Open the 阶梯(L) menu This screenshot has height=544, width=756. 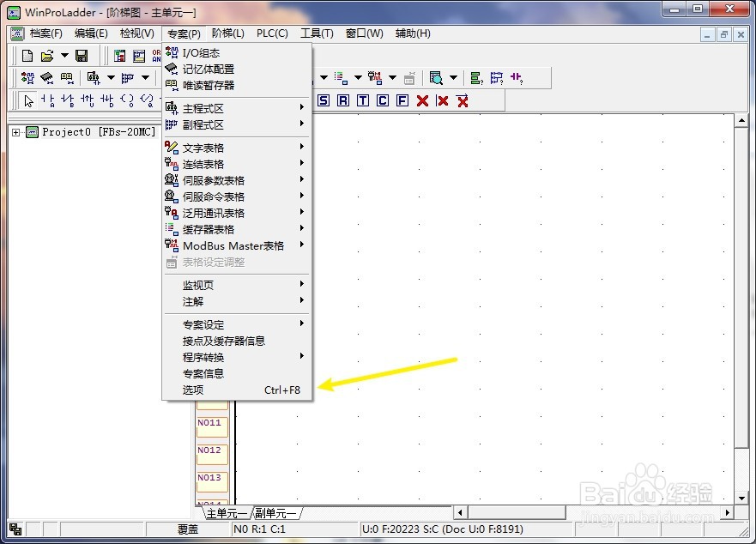coord(228,33)
